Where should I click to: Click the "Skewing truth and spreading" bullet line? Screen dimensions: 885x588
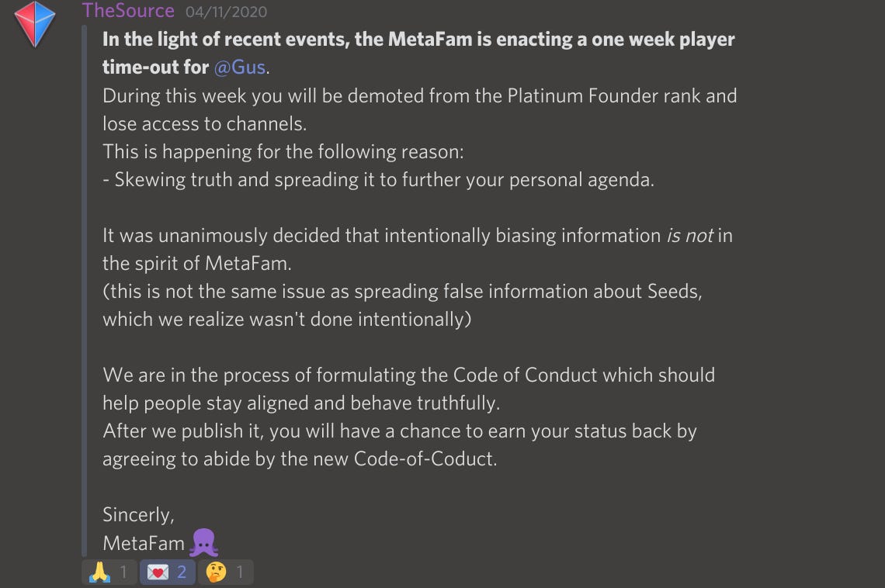pyautogui.click(x=378, y=179)
